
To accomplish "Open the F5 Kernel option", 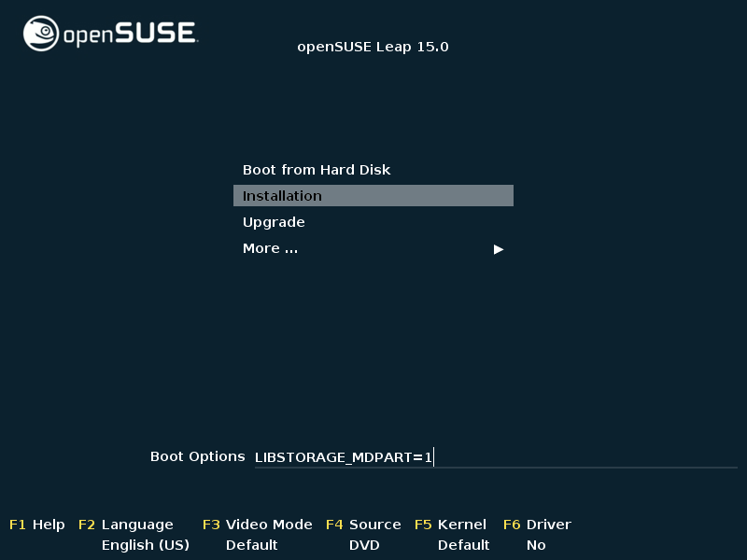I will (x=451, y=525).
